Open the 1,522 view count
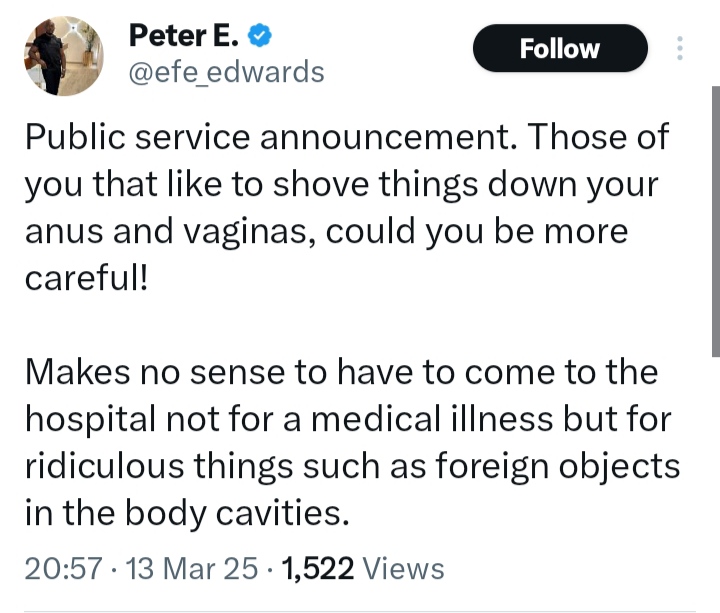 tap(318, 568)
